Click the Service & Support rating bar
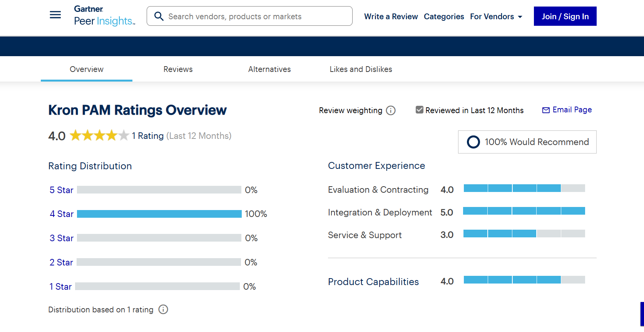The height and width of the screenshot is (332, 644). coord(524,234)
